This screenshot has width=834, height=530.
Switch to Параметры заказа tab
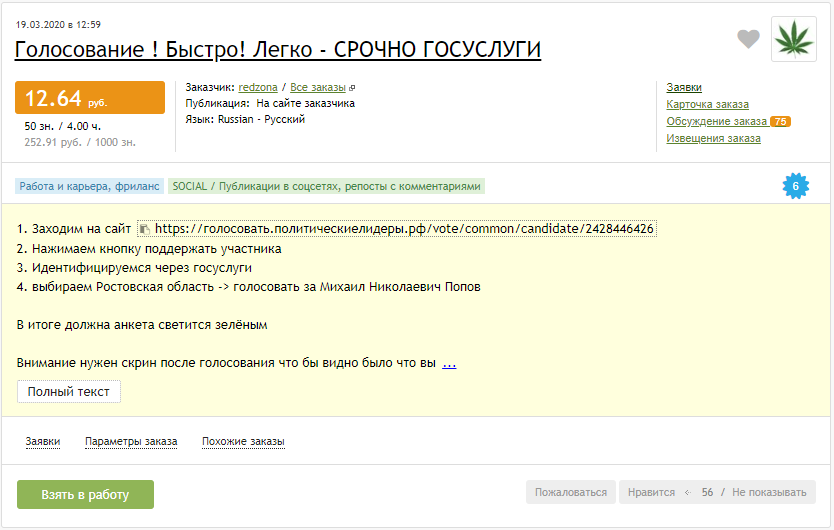click(131, 441)
